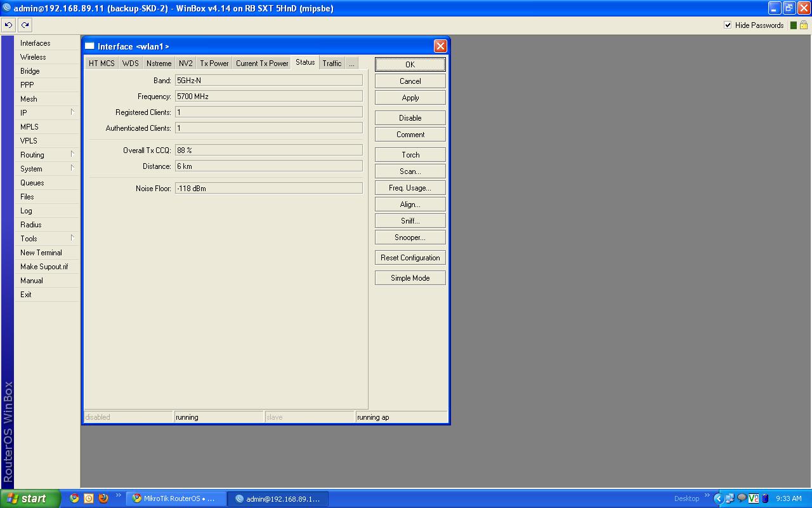Expand the Tools submenu

(x=72, y=238)
